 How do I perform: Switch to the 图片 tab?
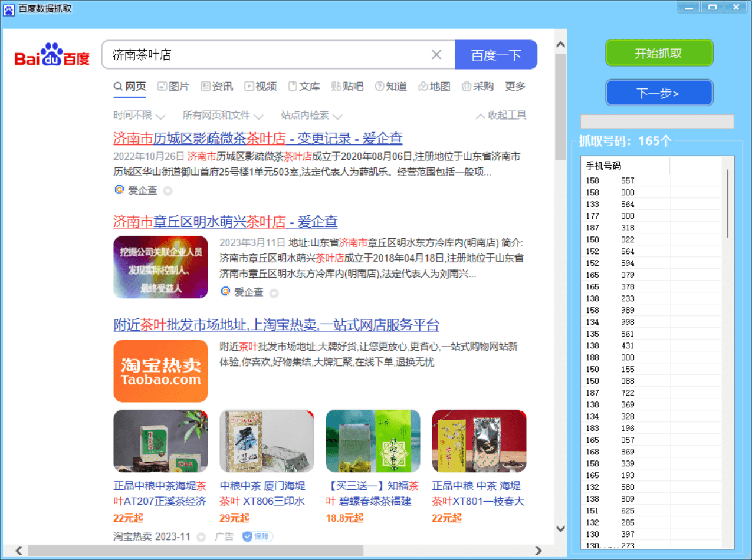(173, 87)
